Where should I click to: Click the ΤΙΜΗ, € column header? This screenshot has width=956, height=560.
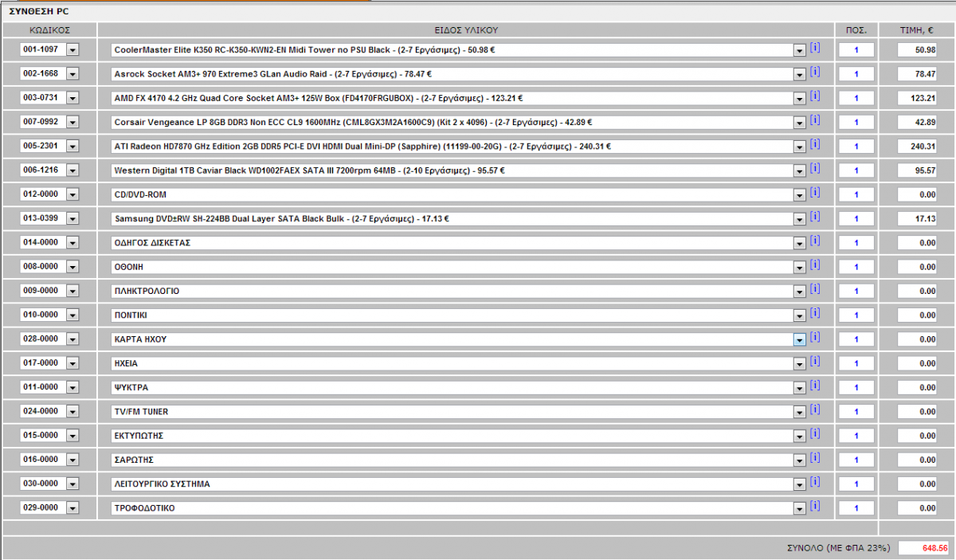coord(918,29)
